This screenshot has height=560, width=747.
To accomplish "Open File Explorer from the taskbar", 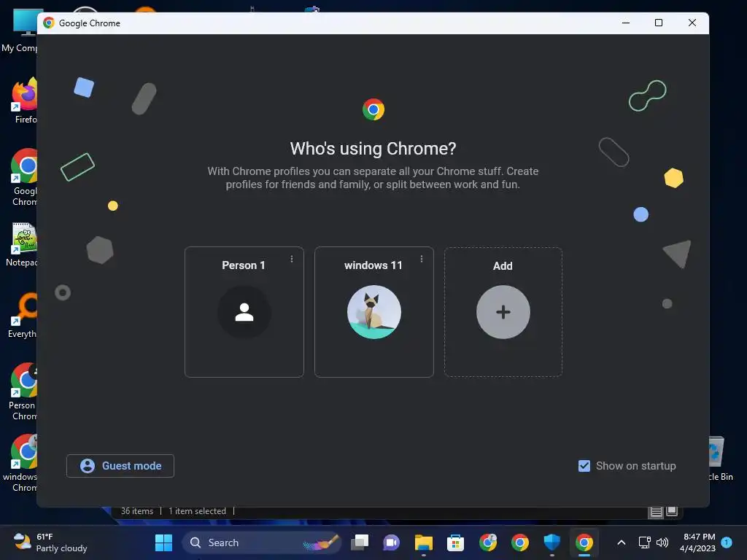I will (424, 542).
